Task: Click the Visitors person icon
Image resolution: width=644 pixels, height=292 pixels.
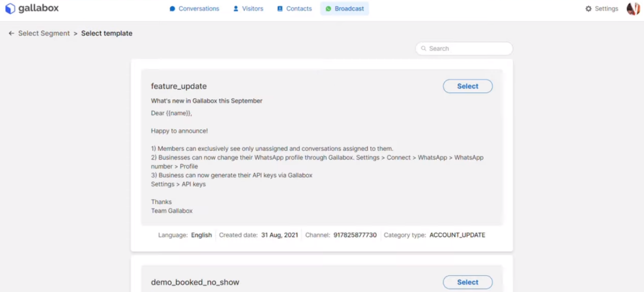Action: (x=236, y=9)
